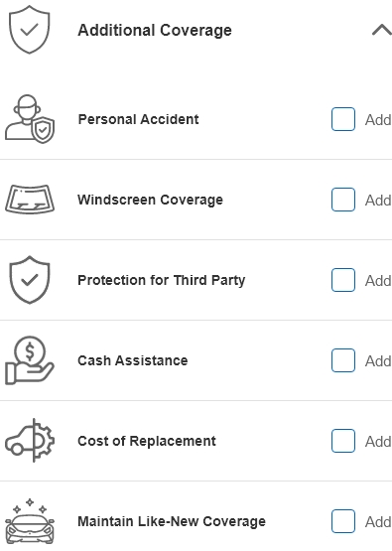Click the Cash Assistance text
This screenshot has height=551, width=392.
[x=133, y=360]
